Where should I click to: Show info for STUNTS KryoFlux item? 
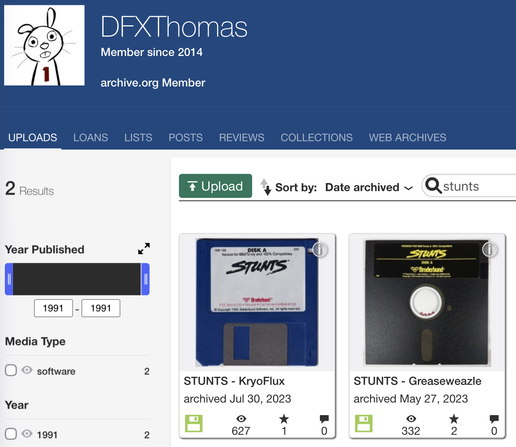coord(319,249)
